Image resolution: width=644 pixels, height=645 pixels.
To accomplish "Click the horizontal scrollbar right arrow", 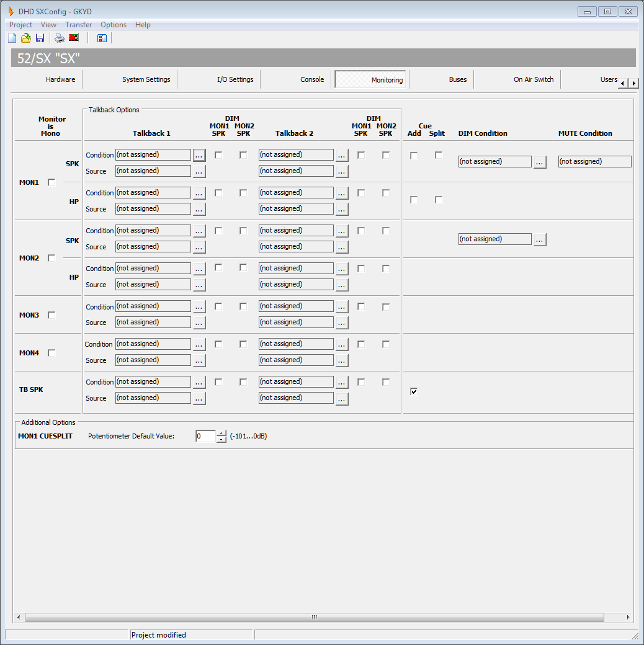I will tap(628, 617).
